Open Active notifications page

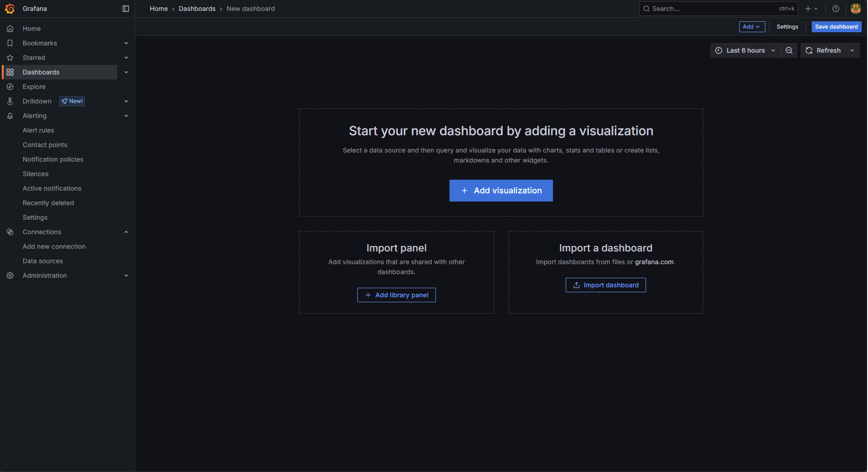[52, 188]
